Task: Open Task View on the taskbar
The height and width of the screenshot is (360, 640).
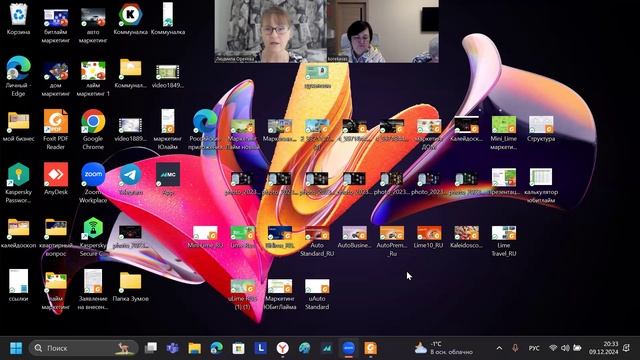Action: click(x=151, y=348)
